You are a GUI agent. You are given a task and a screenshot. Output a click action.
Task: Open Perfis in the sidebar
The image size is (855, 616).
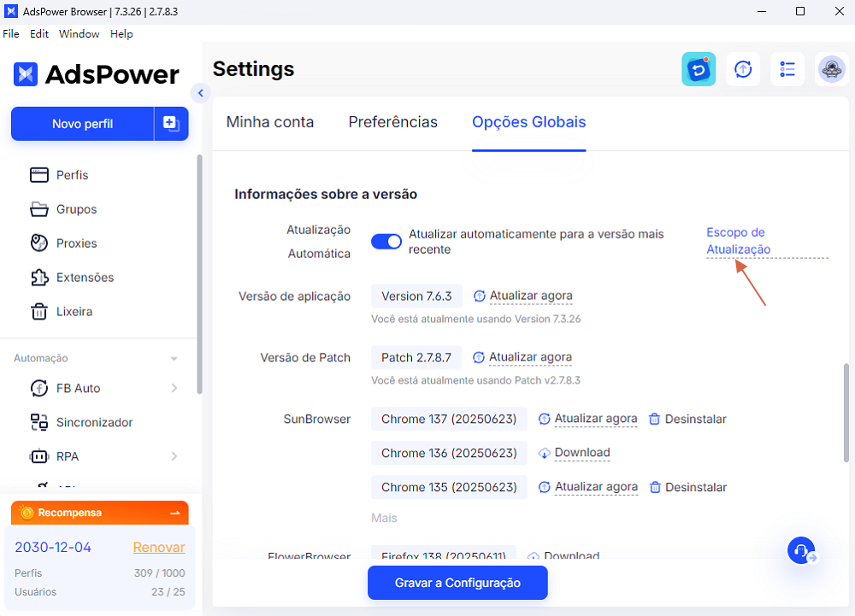point(72,175)
